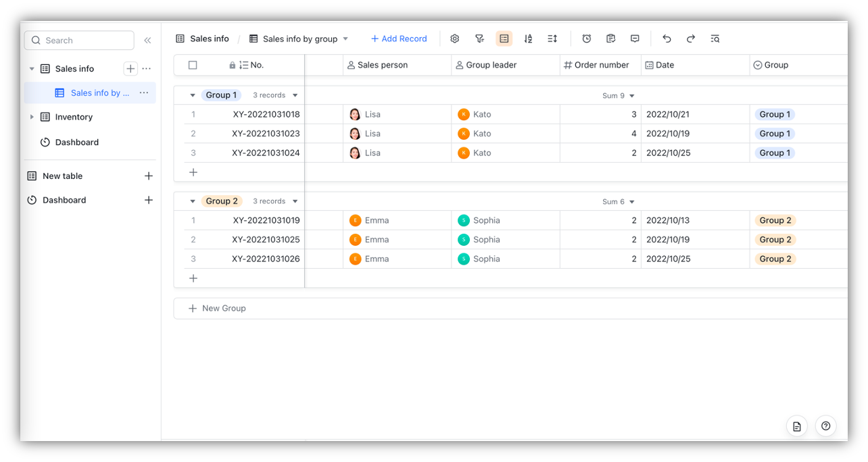Check the row checkbox for record XY-20221031018
The height and width of the screenshot is (462, 868).
coord(193,113)
